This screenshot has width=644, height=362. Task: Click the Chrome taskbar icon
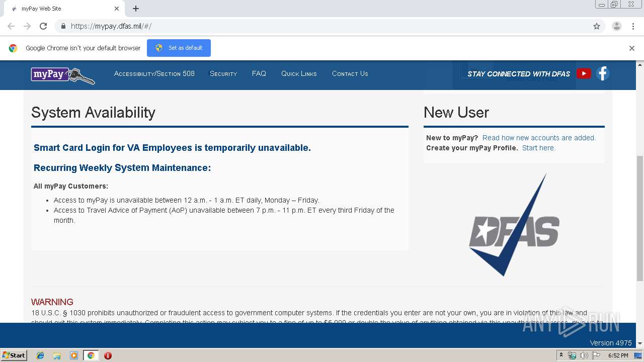pos(91,355)
